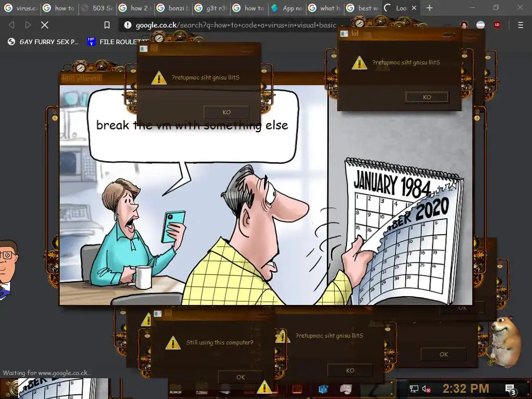532x399 pixels.
Task: Switch to the bonzi b tab
Action: [x=174, y=8]
